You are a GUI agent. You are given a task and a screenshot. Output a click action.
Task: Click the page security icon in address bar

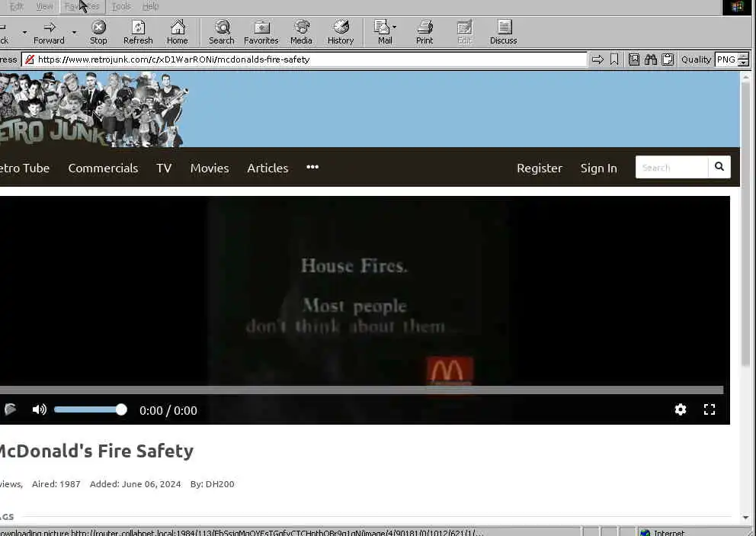[x=30, y=59]
